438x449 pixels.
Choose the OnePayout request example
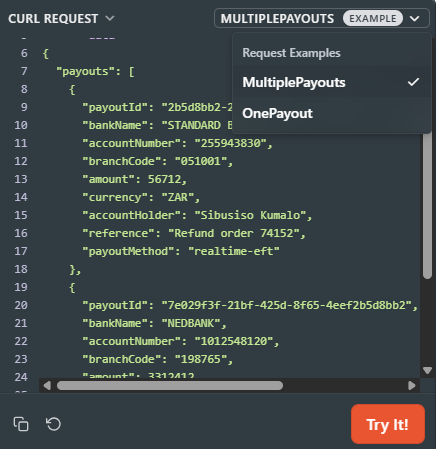331,113
